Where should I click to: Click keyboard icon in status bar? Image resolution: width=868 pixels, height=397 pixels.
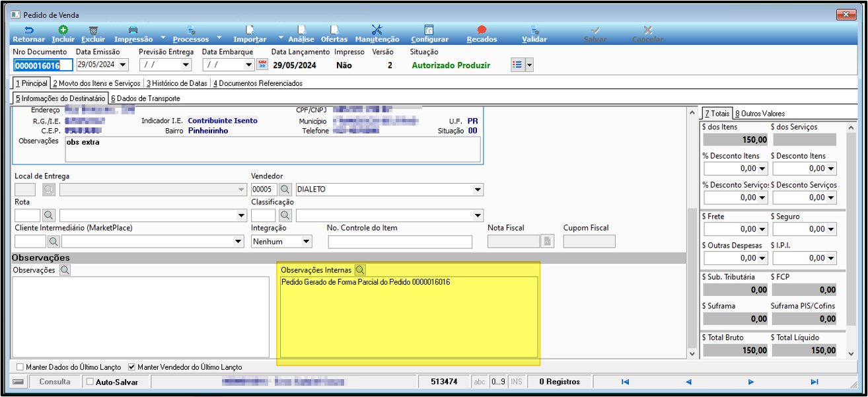[x=18, y=381]
